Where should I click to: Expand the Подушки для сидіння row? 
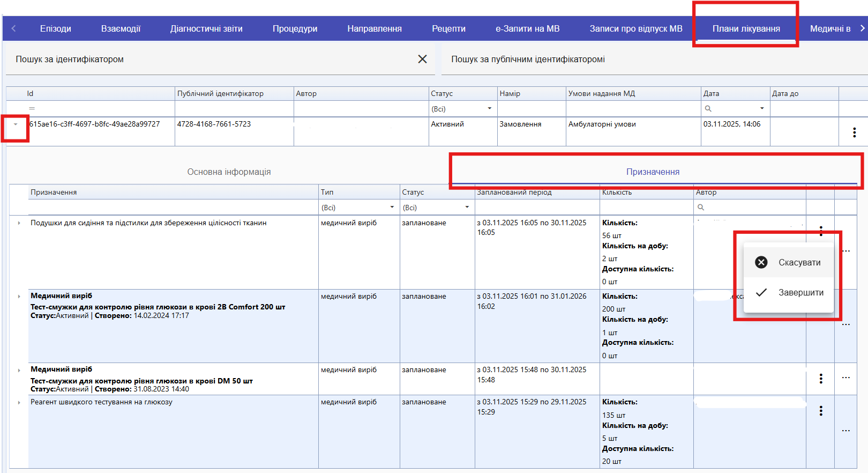click(x=19, y=223)
